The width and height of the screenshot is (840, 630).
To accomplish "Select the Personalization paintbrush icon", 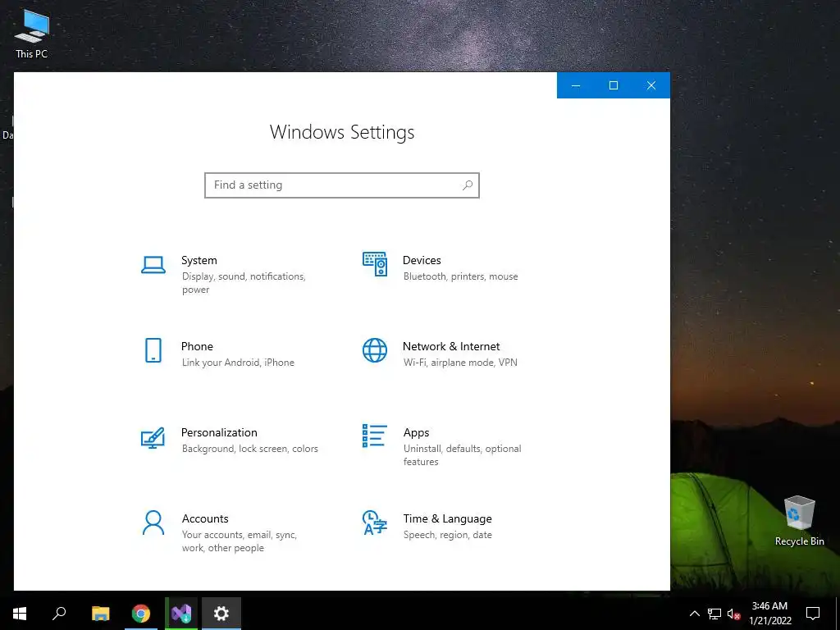I will (x=153, y=437).
